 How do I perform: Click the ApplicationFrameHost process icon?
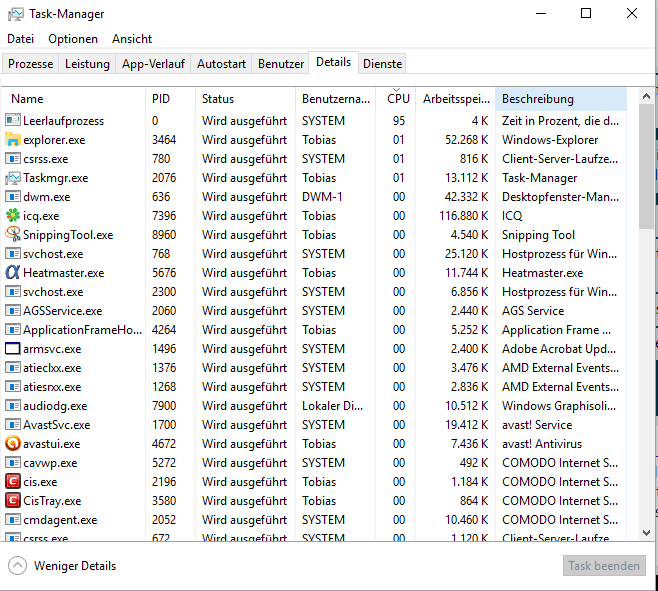click(13, 329)
